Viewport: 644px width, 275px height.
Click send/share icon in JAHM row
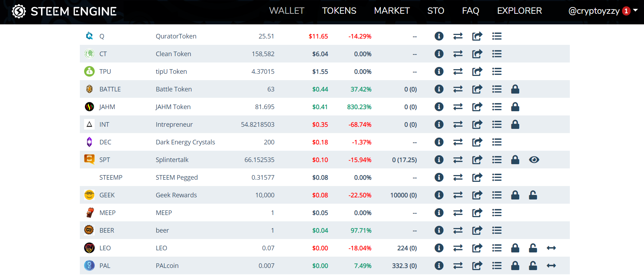[477, 107]
